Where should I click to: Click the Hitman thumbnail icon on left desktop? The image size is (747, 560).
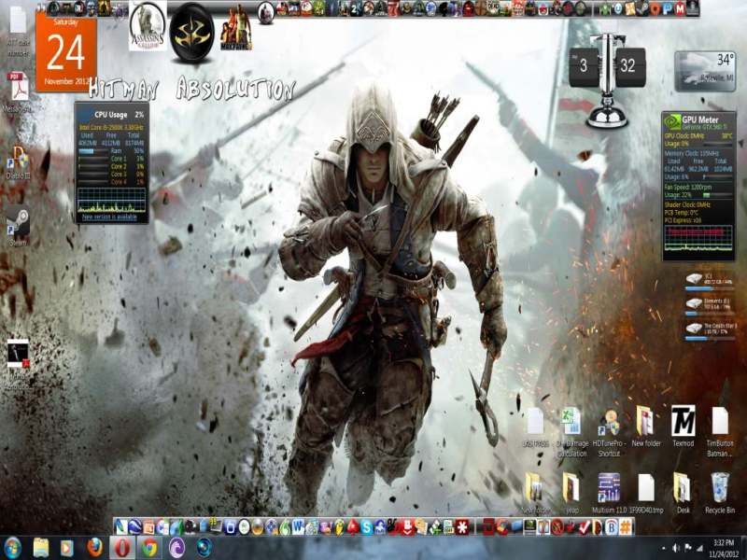(18, 354)
